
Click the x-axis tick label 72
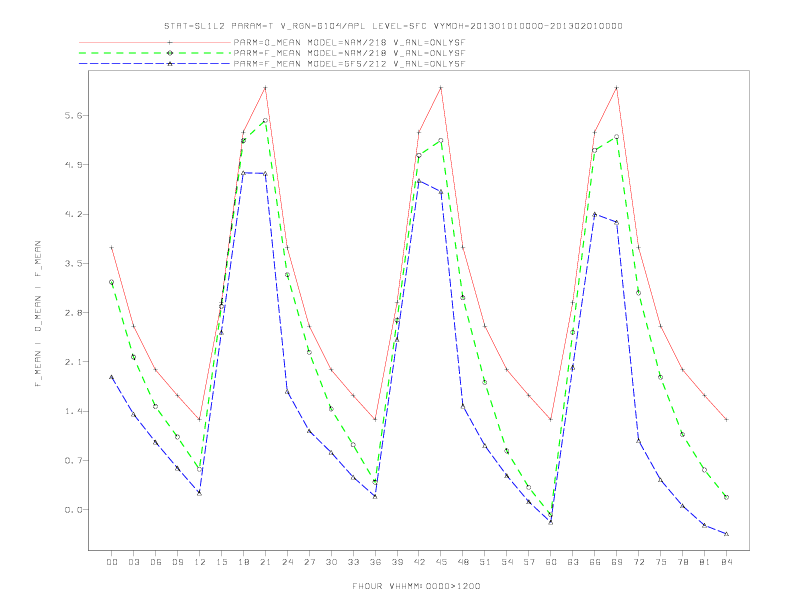point(639,562)
